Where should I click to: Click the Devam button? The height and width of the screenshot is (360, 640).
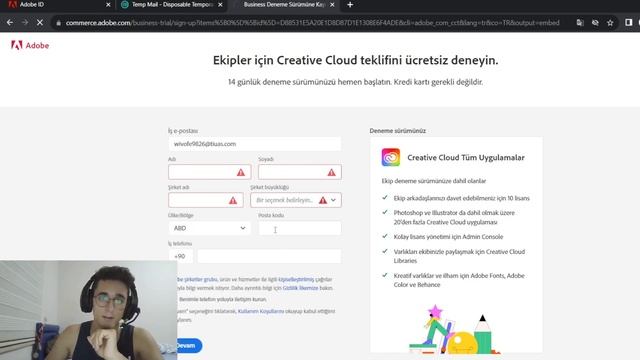click(x=189, y=346)
